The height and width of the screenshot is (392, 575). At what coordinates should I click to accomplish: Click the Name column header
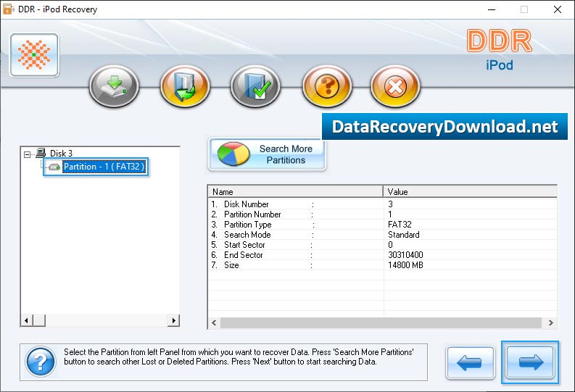click(296, 191)
